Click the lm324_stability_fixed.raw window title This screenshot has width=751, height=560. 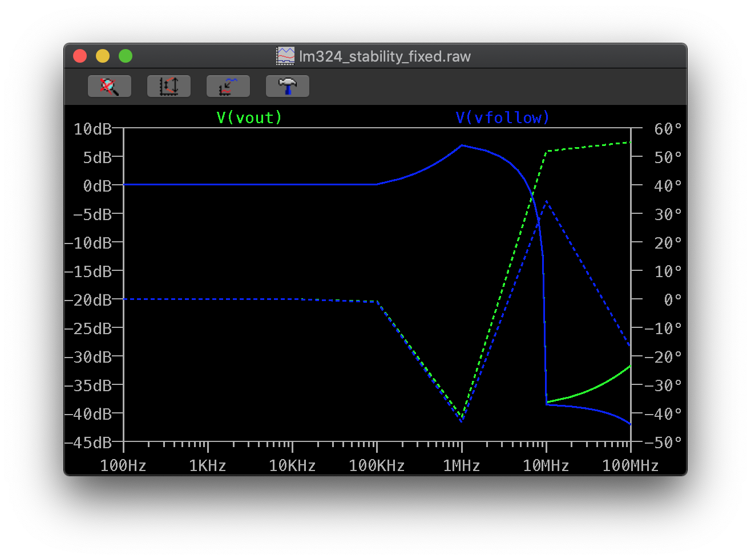click(385, 56)
